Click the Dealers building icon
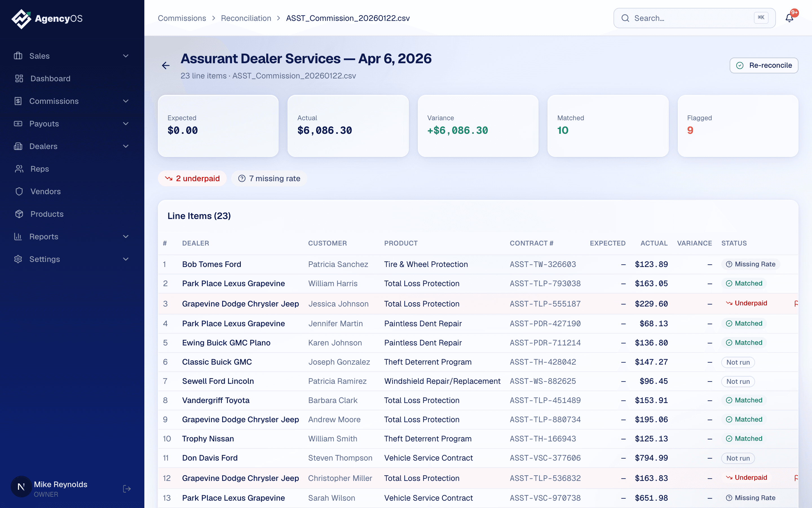Image resolution: width=812 pixels, height=508 pixels. (18, 146)
